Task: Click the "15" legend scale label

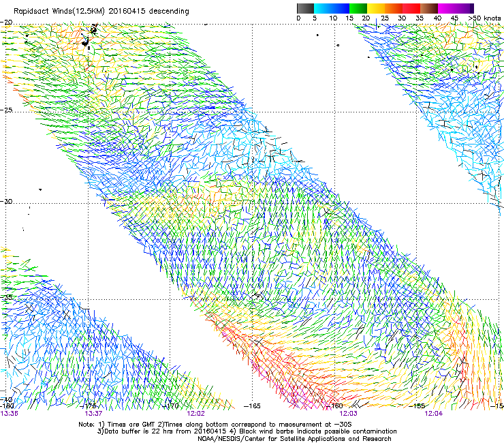Action: (349, 18)
